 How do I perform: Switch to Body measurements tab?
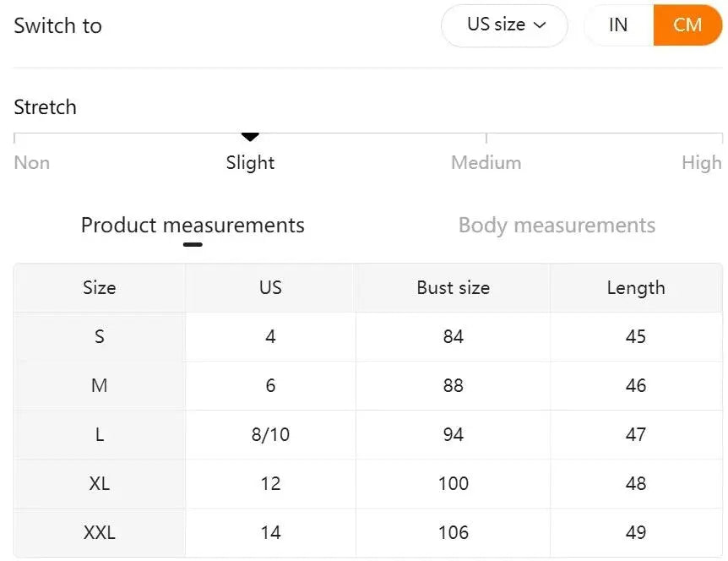point(557,226)
